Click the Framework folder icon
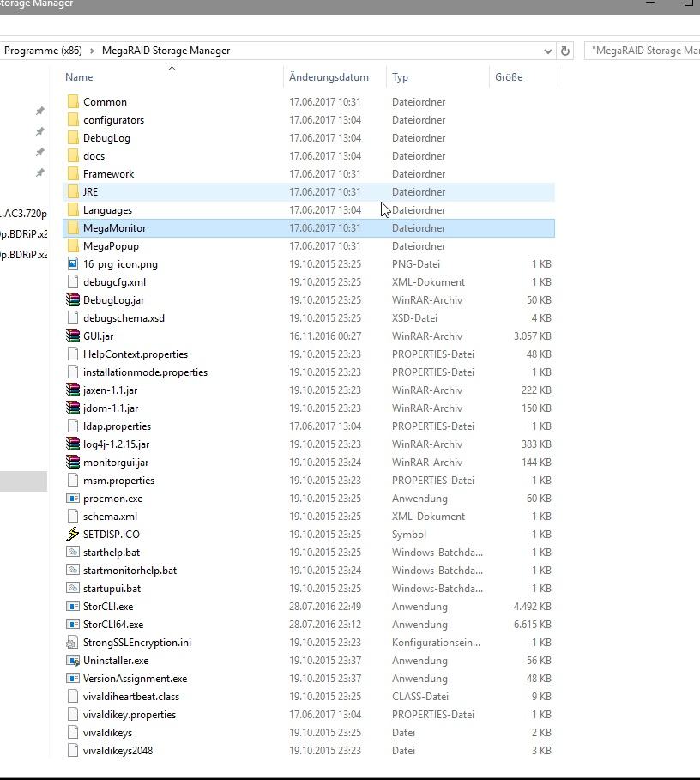Viewport: 700px width, 780px height. point(73,174)
